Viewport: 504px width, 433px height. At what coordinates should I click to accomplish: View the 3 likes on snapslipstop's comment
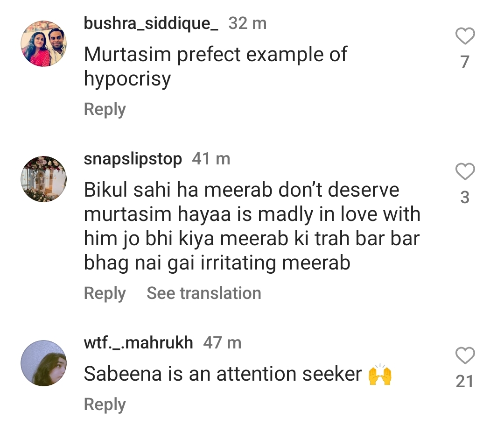click(464, 197)
